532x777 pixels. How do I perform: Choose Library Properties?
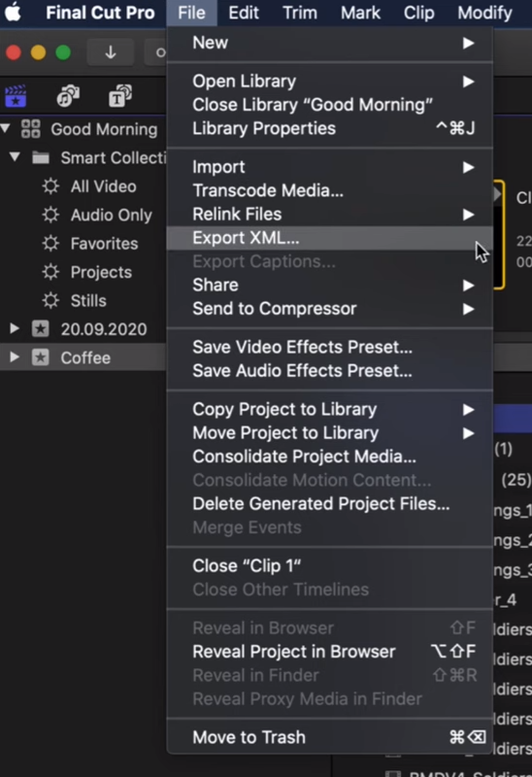(330, 129)
